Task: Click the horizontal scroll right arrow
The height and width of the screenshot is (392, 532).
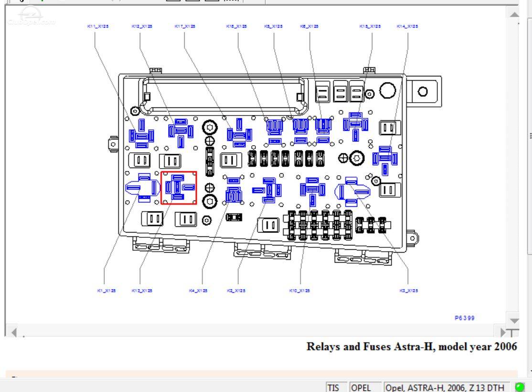Action: pos(503,332)
